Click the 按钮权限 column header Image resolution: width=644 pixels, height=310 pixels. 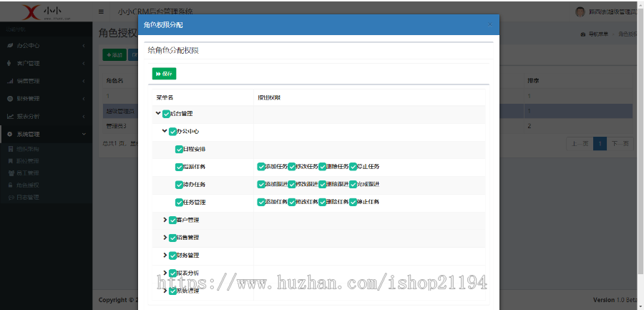click(269, 98)
